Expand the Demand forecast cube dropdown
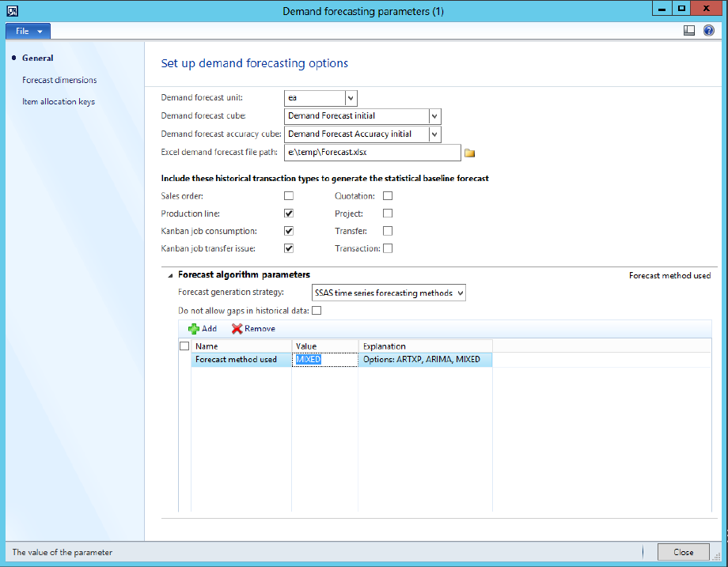Viewport: 728px width, 567px height. [434, 116]
